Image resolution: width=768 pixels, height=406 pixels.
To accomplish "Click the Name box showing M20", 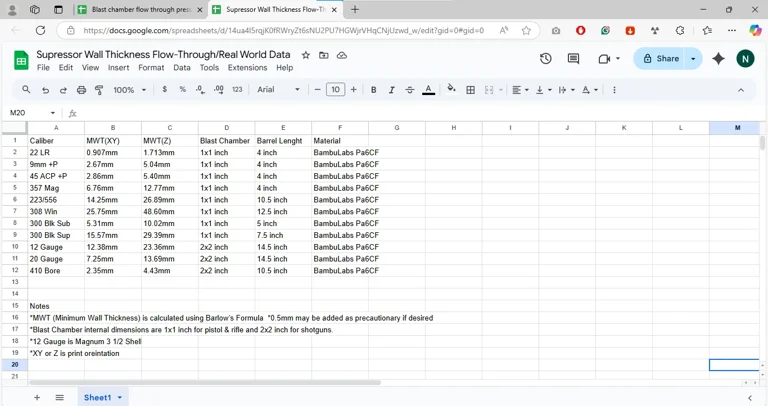I will tap(28, 113).
